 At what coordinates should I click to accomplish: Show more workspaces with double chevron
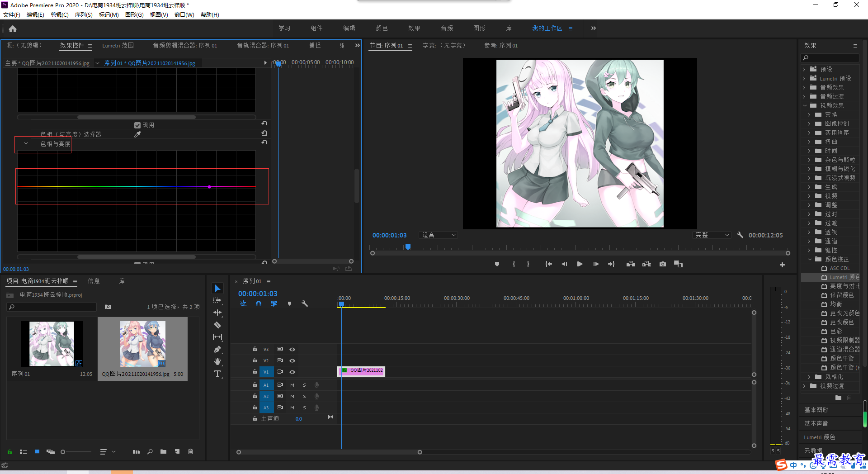(594, 28)
